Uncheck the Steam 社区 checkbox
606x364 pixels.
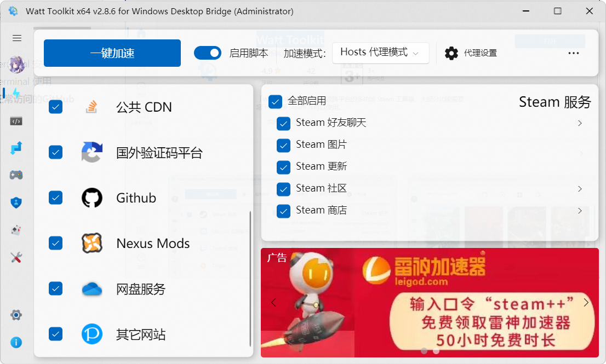click(284, 189)
